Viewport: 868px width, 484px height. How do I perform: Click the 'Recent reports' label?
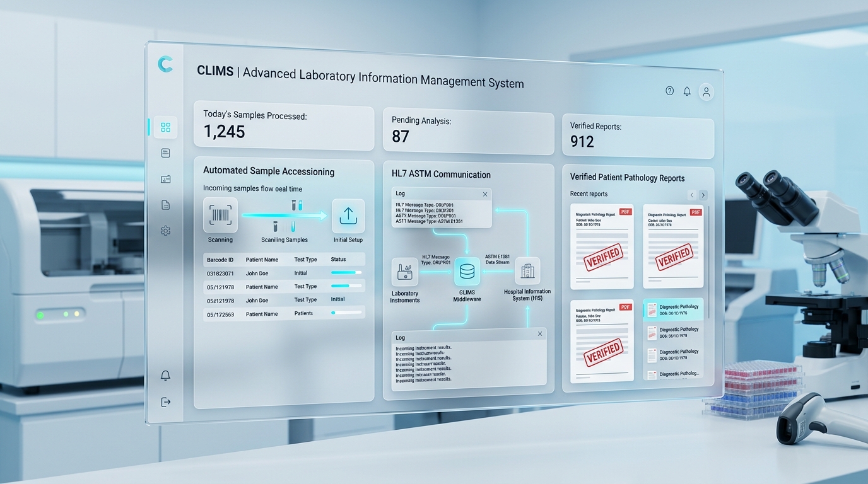589,194
